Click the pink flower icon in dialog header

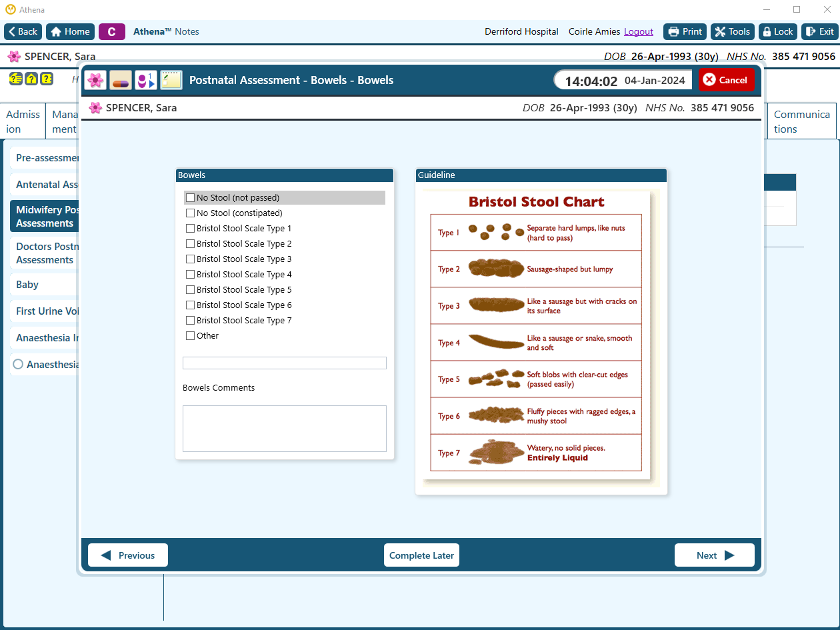(x=96, y=80)
